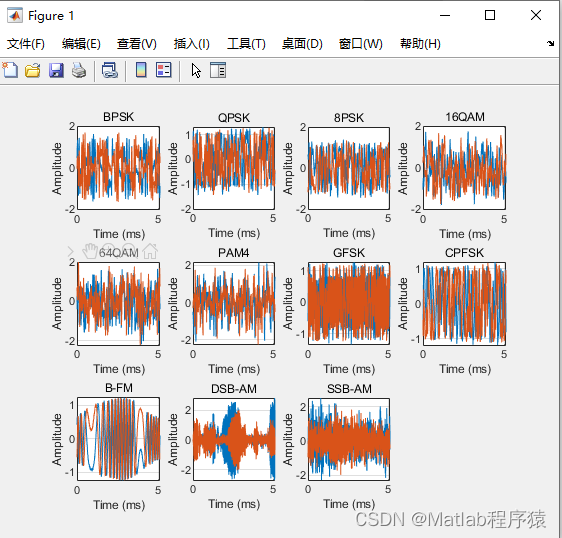Click the 8PSK plot title
Image resolution: width=562 pixels, height=538 pixels.
(349, 118)
